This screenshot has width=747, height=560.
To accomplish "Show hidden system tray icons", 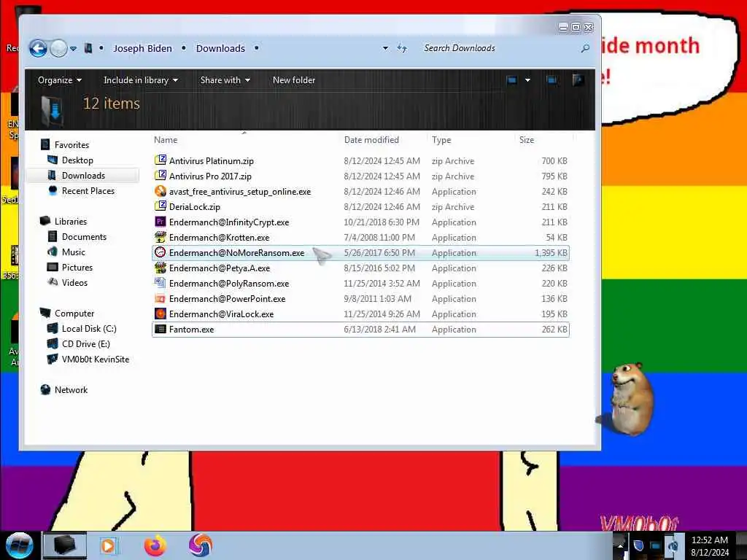I will [620, 545].
